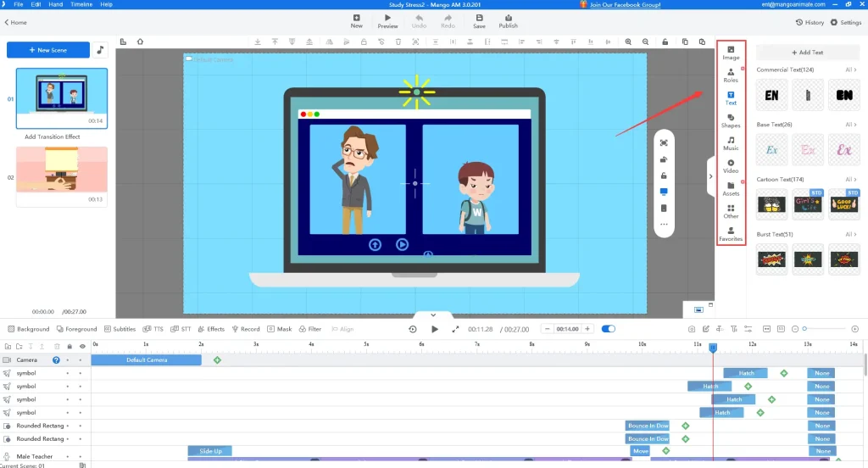Collapse the right panel with the arrow
Image resolution: width=868 pixels, height=468 pixels.
coord(710,176)
